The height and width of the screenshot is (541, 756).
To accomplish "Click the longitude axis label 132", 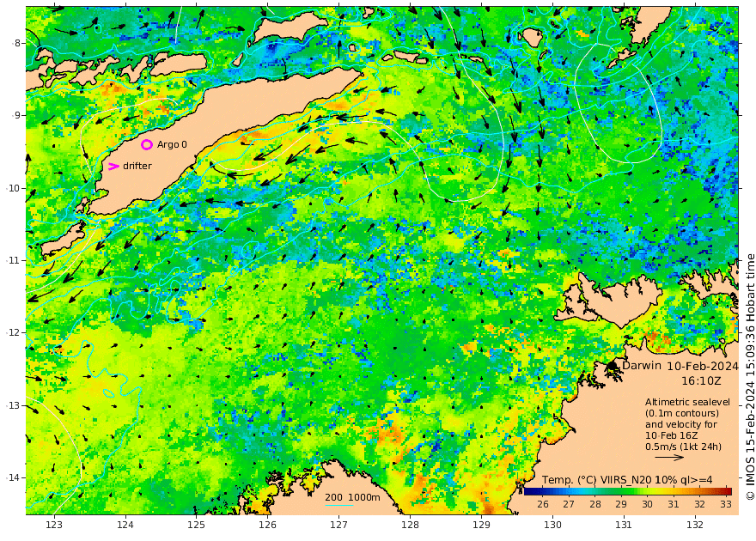I will [695, 525].
